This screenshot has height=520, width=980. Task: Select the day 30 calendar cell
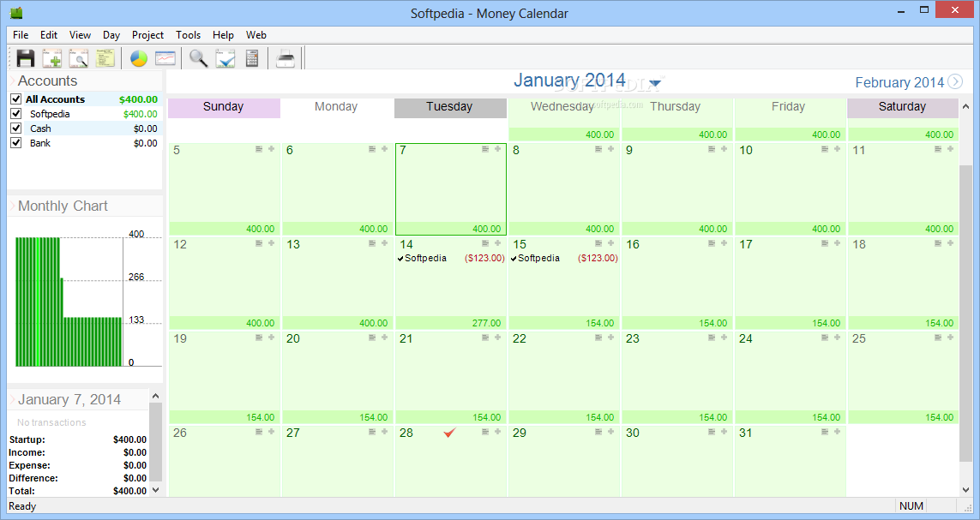pos(676,462)
